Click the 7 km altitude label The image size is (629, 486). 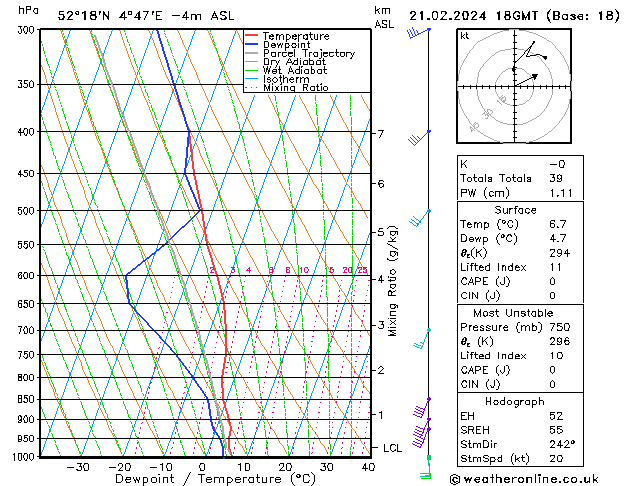pos(381,134)
